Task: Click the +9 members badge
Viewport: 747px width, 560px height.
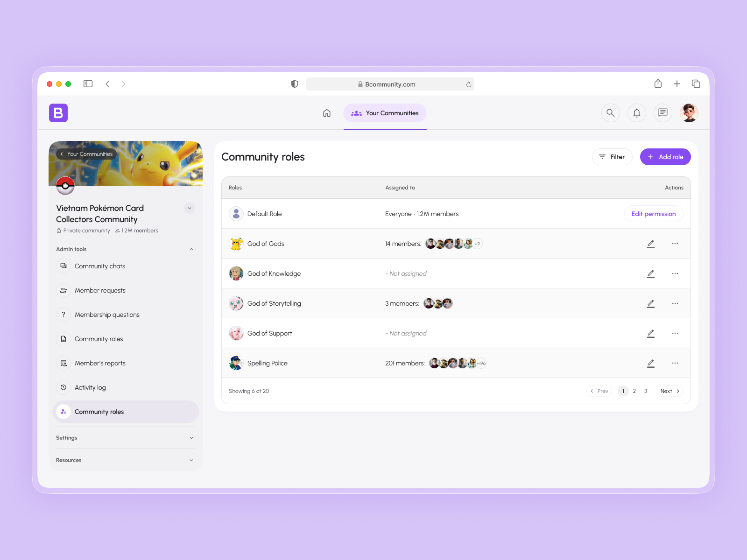Action: (477, 244)
